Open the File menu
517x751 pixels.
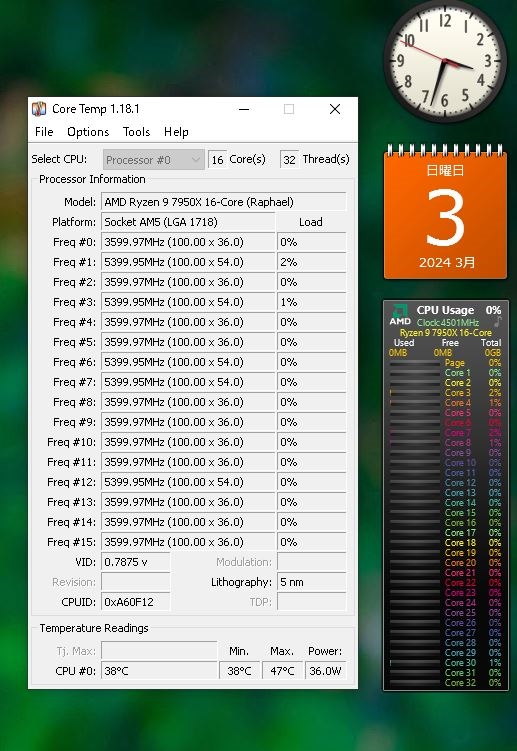coord(44,132)
